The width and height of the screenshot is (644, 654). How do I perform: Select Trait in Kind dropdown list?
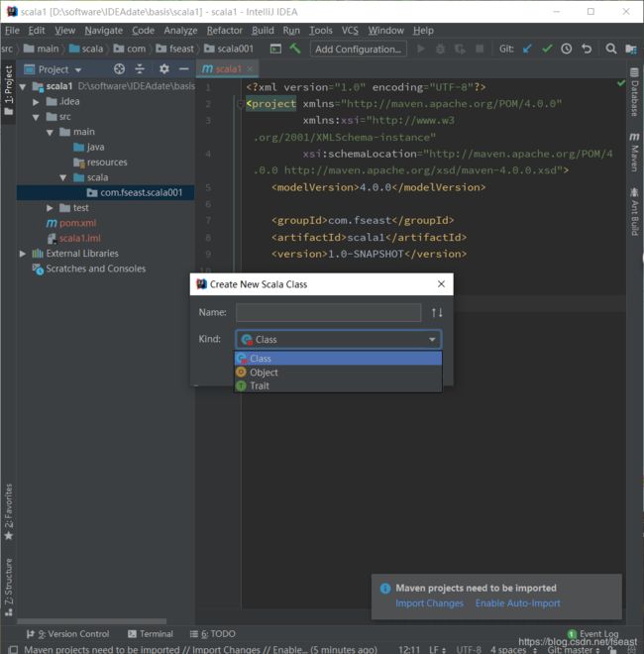coord(338,385)
